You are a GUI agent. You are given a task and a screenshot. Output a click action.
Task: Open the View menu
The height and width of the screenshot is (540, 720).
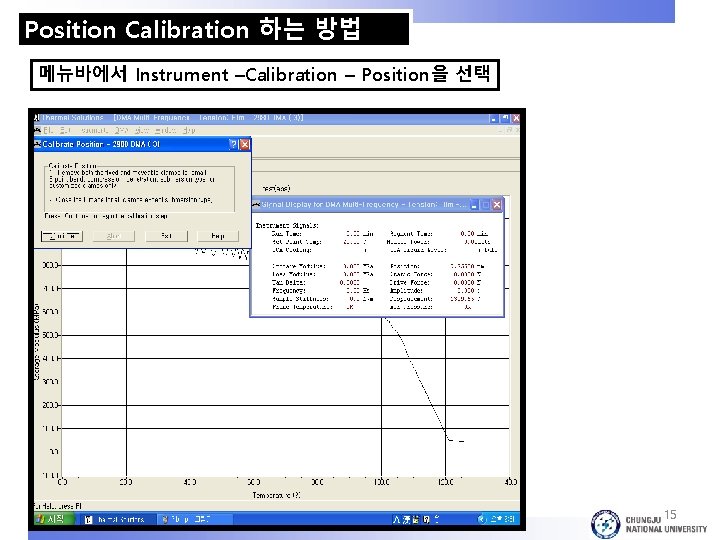tap(142, 130)
